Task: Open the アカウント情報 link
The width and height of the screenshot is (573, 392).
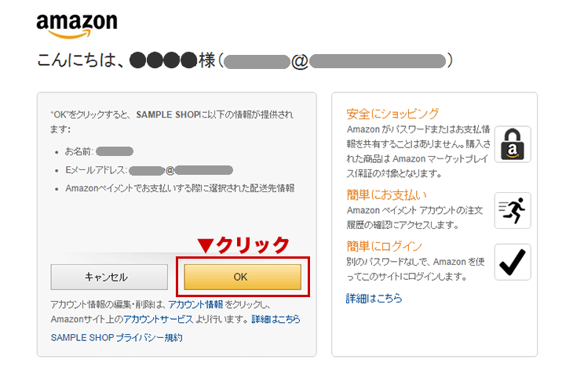Action: tap(195, 304)
